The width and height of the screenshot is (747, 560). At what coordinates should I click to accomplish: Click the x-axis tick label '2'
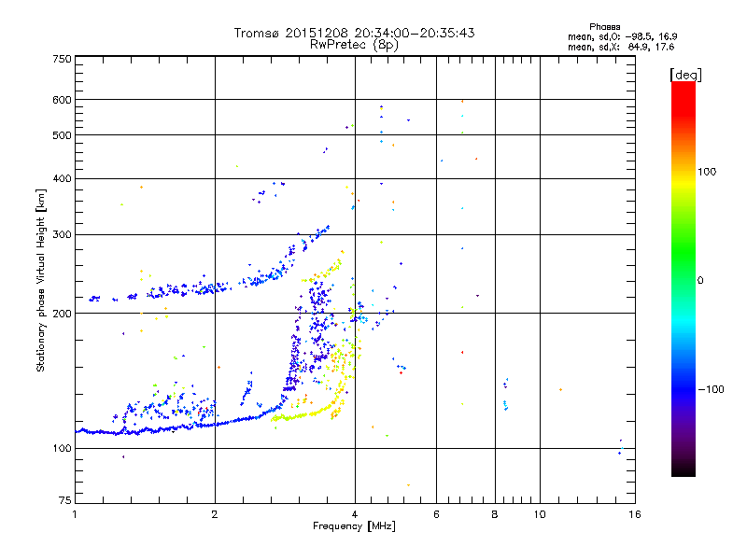coord(215,514)
